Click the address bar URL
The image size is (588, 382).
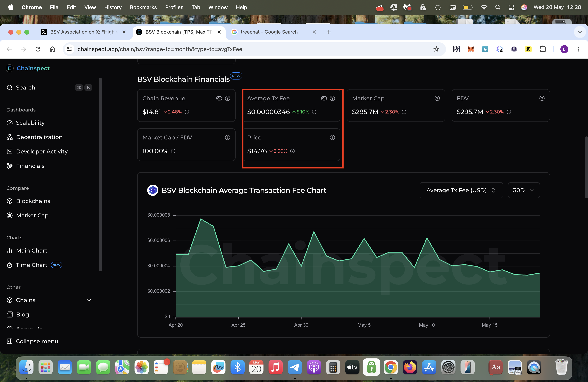click(x=160, y=49)
